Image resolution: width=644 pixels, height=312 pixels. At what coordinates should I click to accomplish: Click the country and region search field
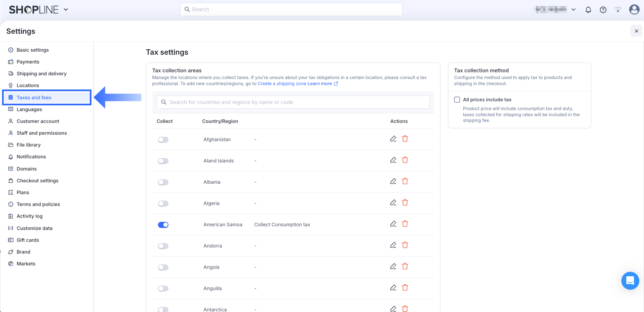[x=293, y=102]
